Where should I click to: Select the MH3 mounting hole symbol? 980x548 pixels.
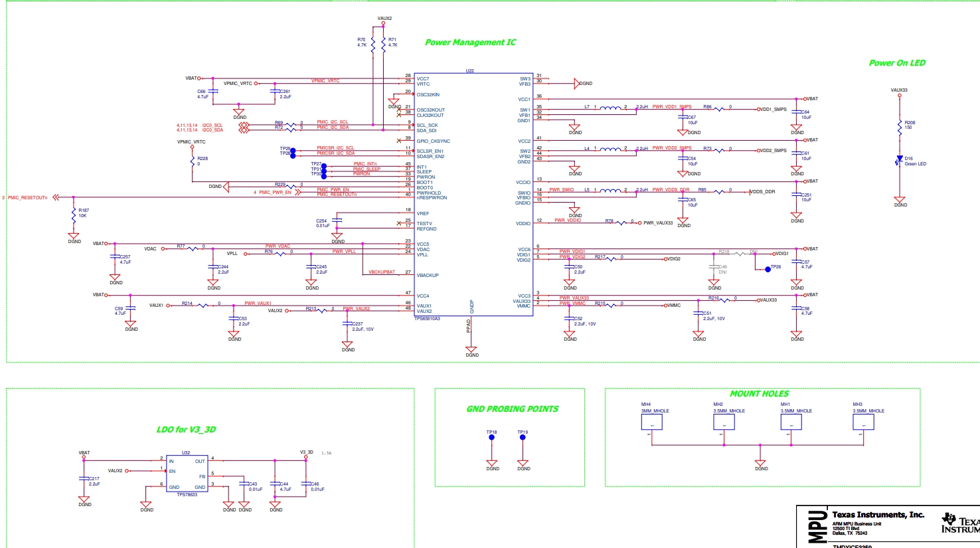coord(863,422)
